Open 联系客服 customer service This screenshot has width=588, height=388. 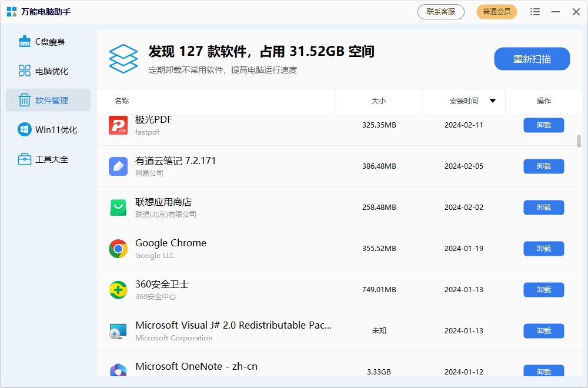(440, 11)
